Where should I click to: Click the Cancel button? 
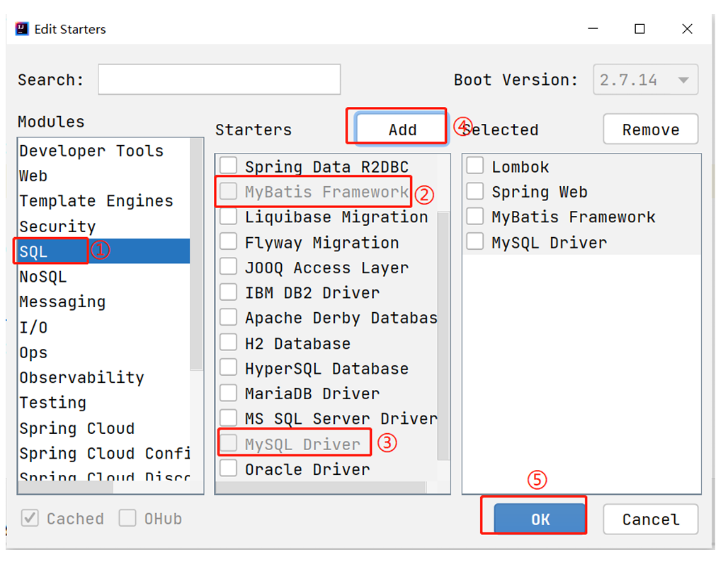(651, 519)
